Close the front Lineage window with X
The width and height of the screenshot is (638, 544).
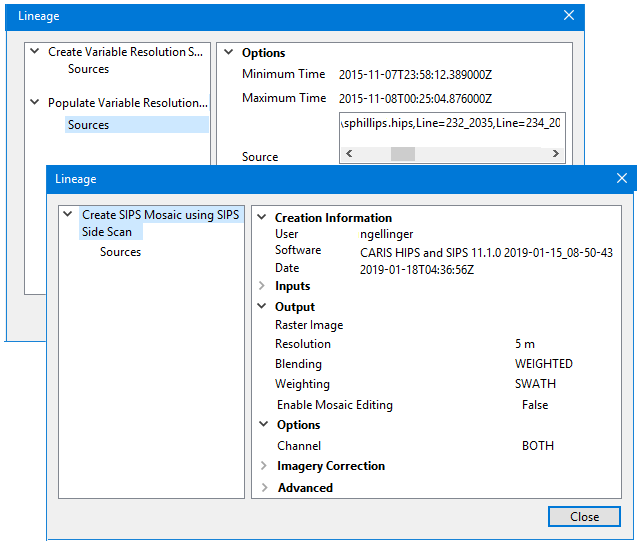pos(622,179)
